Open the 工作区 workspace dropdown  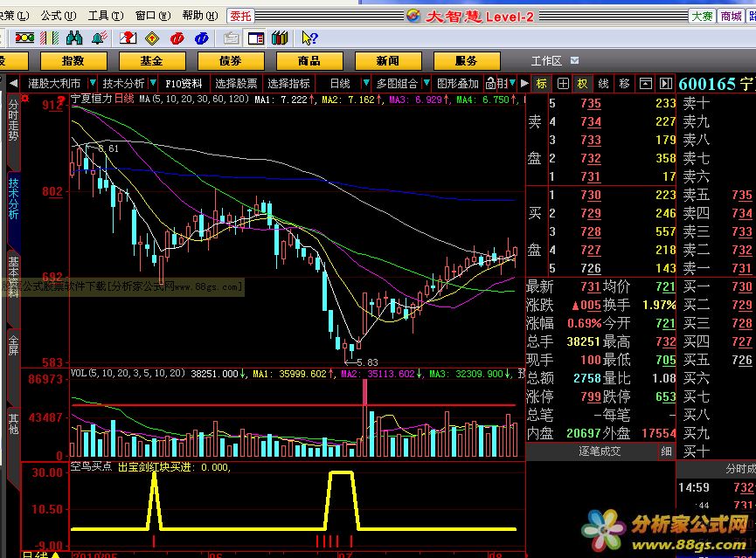pyautogui.click(x=574, y=61)
